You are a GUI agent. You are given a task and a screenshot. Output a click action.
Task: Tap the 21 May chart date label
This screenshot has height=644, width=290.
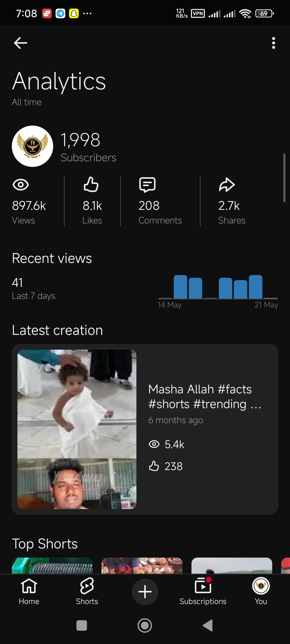coord(266,305)
